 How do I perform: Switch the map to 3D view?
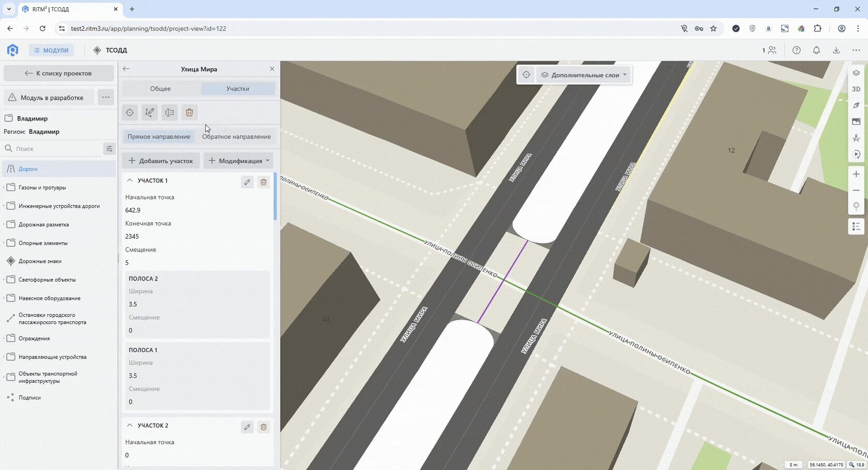(856, 89)
